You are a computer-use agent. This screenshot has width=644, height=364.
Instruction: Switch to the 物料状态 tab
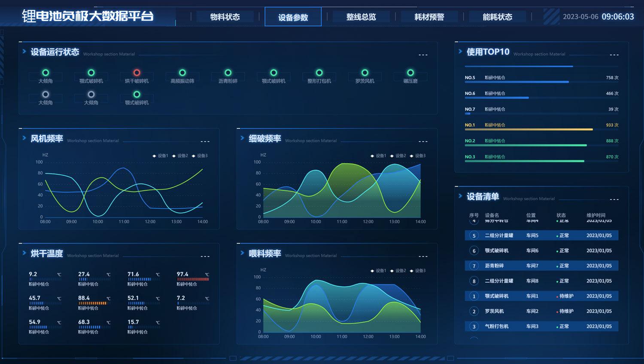pos(225,17)
